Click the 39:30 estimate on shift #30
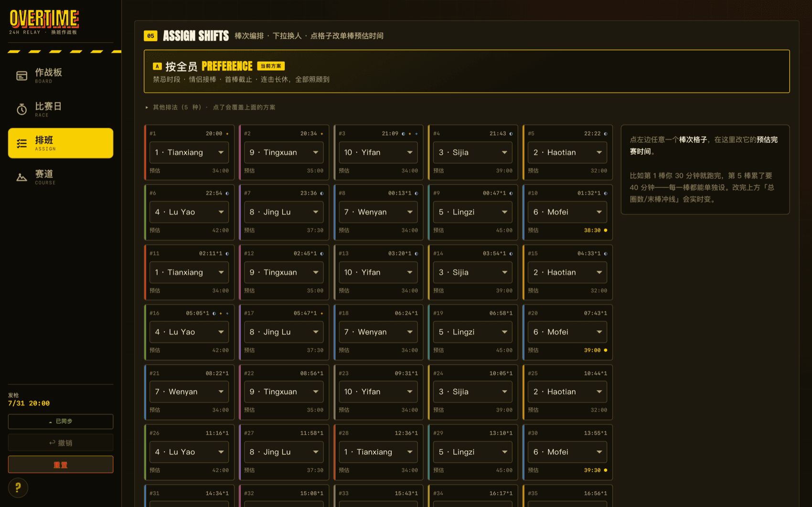Viewport: 812px width, 507px height. click(x=592, y=470)
